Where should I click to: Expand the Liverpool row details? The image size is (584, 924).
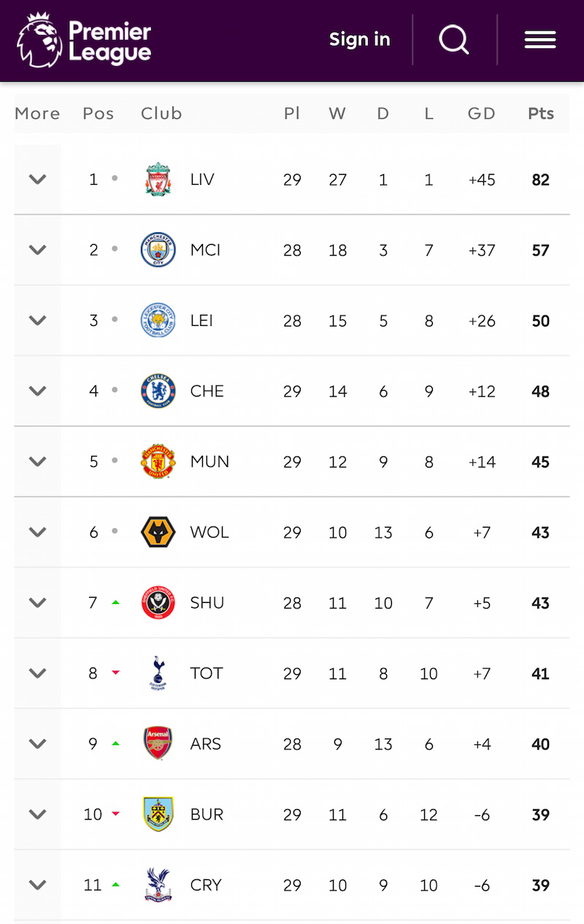(x=38, y=180)
